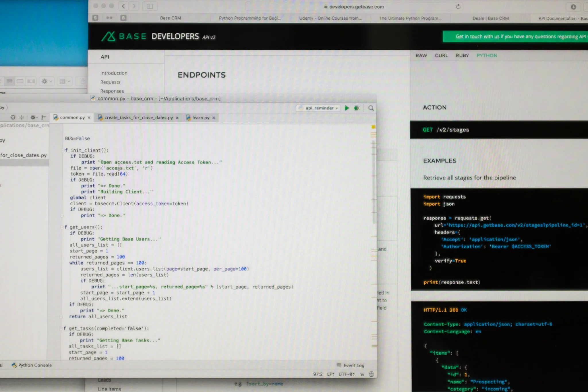The height and width of the screenshot is (392, 588).
Task: Toggle the file read-only lock icon
Action: click(x=362, y=374)
